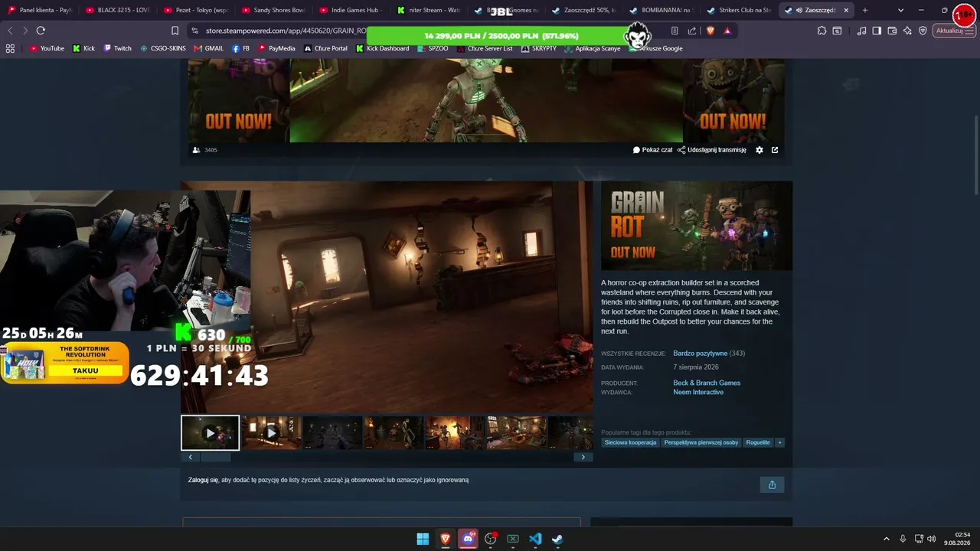Go back using the browser back arrow
This screenshot has width=980, height=551.
10,31
